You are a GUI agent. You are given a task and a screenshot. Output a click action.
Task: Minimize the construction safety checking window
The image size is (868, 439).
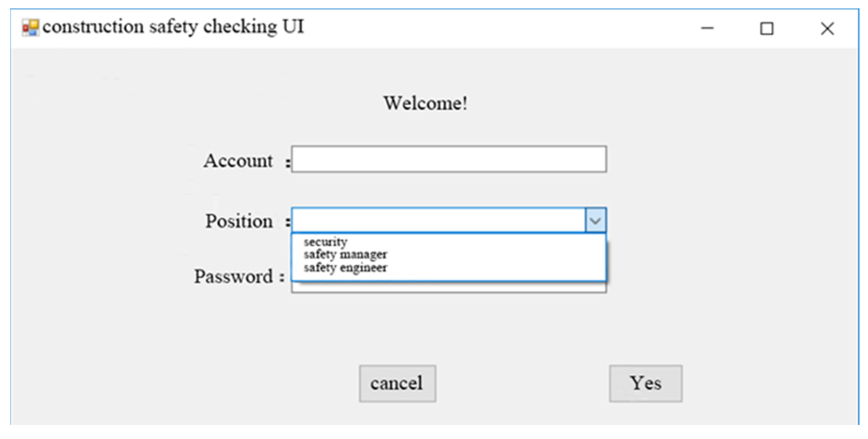707,28
